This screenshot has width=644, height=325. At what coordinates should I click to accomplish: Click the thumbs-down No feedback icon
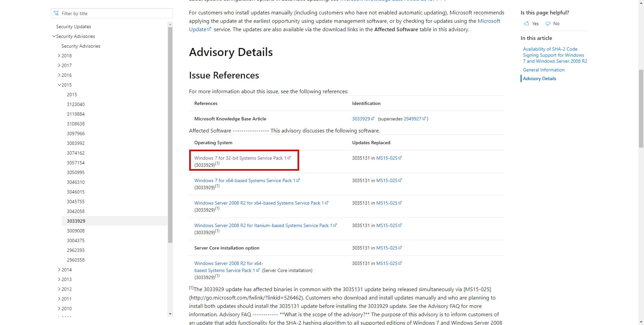pyautogui.click(x=548, y=23)
